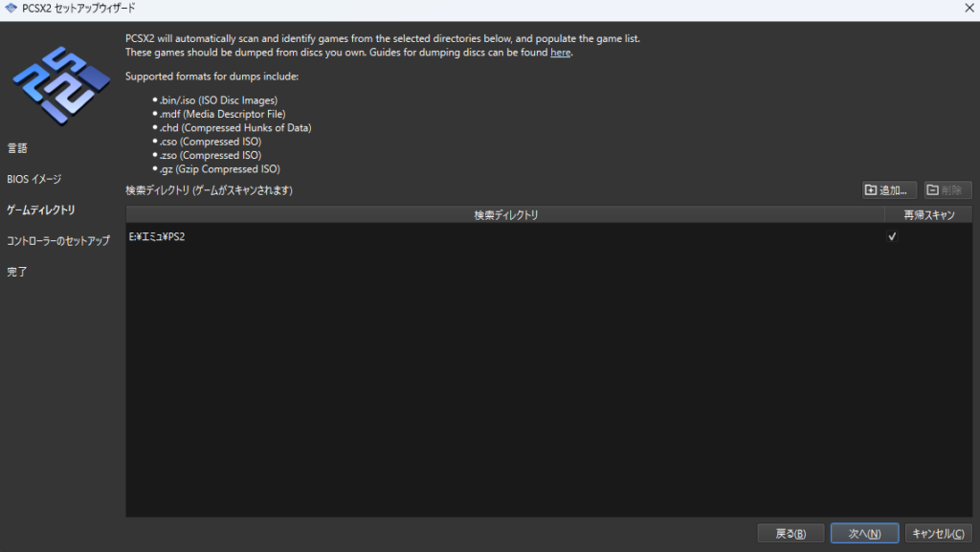Screen dimensions: 980x552
Task: Cancel the wizard with キャンセル(C)
Action: (x=938, y=533)
